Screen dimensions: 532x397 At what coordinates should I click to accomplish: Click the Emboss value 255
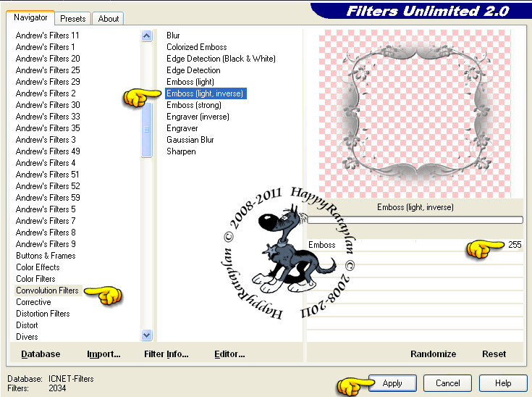[515, 245]
